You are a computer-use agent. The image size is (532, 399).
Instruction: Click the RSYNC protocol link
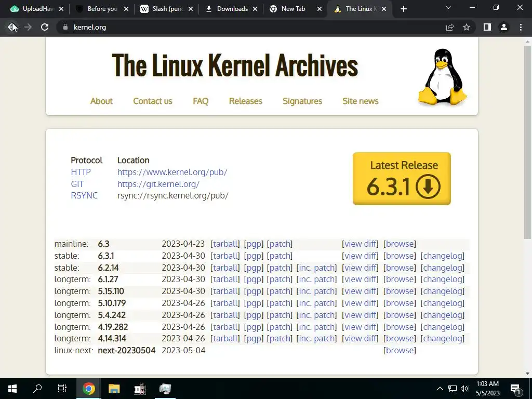[x=84, y=195]
